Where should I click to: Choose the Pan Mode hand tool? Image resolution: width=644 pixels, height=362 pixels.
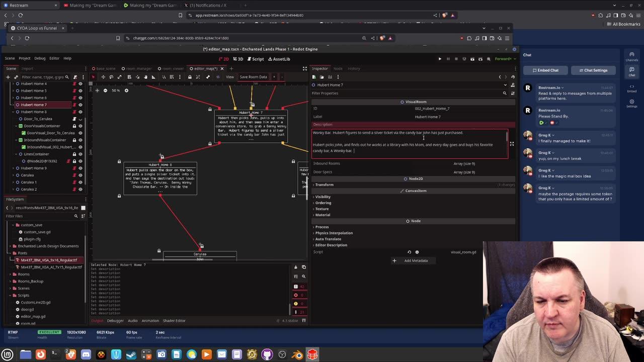[145, 77]
